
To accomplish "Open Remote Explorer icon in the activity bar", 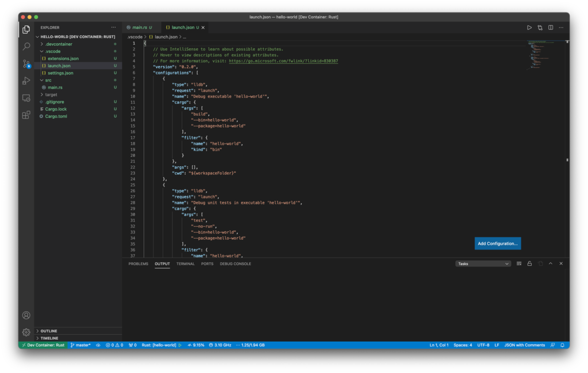I will (26, 98).
